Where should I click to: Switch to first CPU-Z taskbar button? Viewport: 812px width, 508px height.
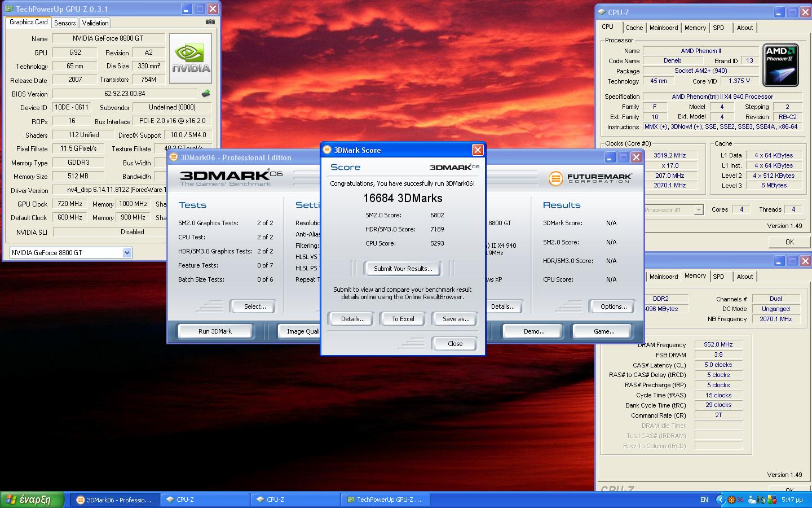[205, 500]
